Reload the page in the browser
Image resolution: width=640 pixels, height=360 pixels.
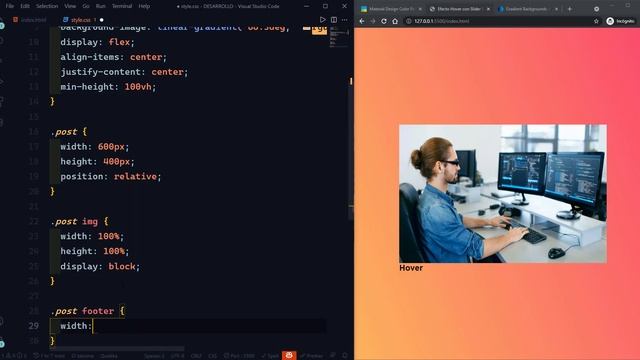[x=384, y=21]
